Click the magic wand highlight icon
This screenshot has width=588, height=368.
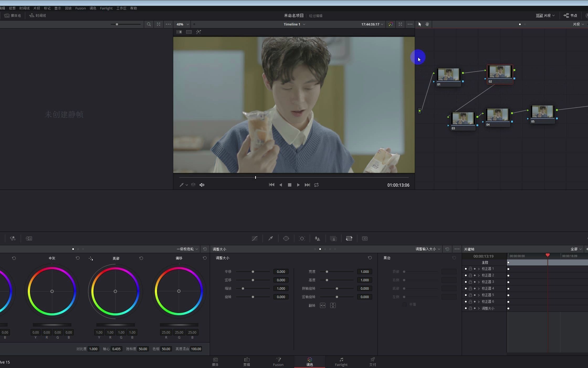[x=198, y=32]
